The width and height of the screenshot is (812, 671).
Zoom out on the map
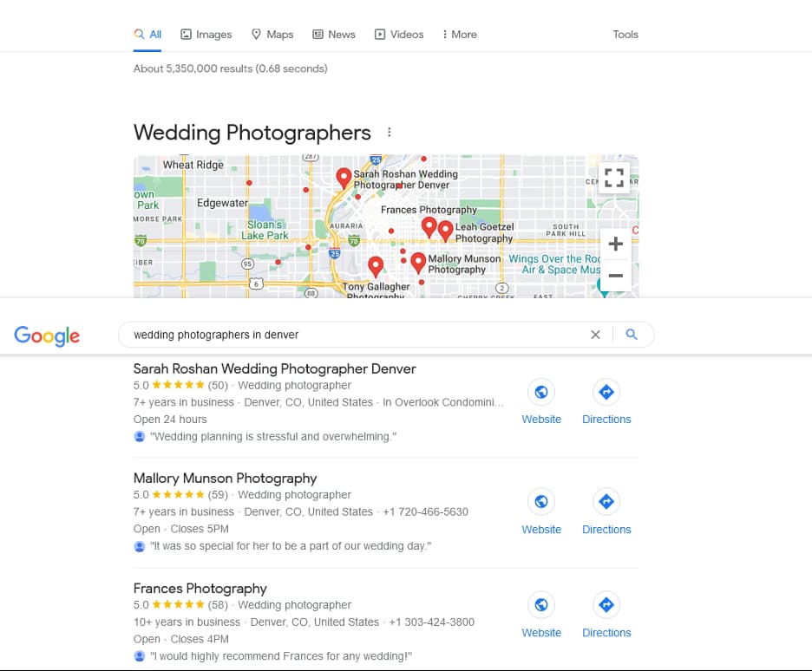[x=615, y=276]
